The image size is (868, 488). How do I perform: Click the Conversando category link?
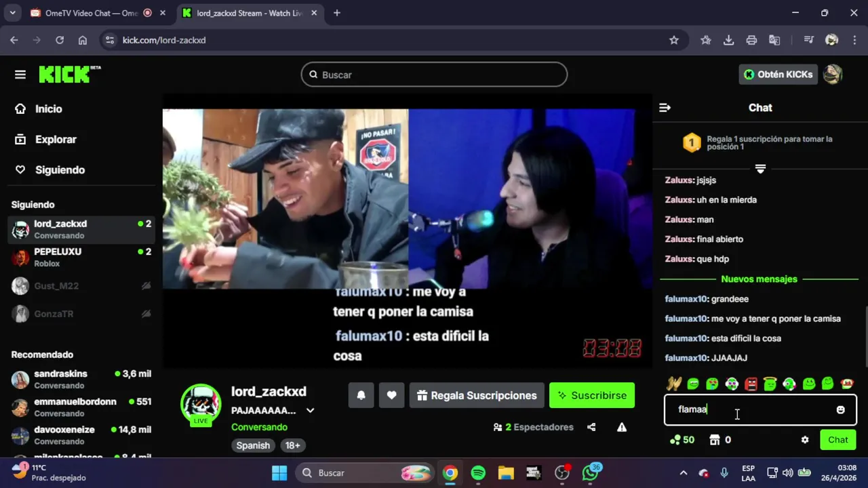pyautogui.click(x=259, y=427)
